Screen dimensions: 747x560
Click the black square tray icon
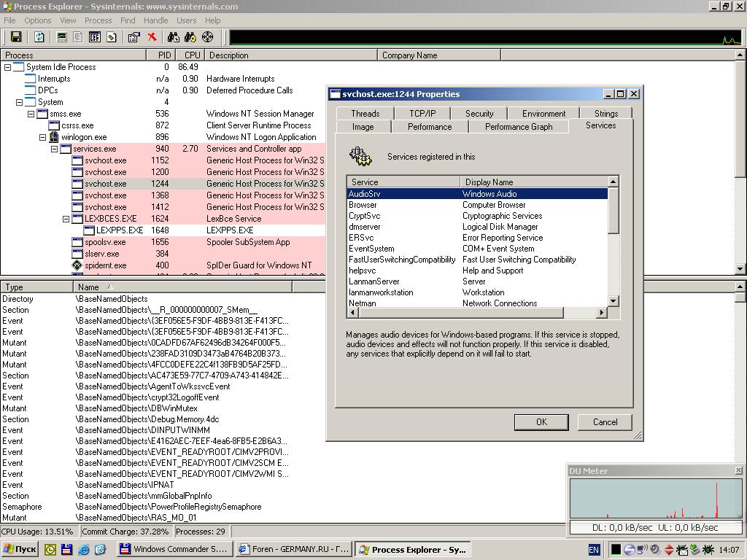[x=616, y=550]
